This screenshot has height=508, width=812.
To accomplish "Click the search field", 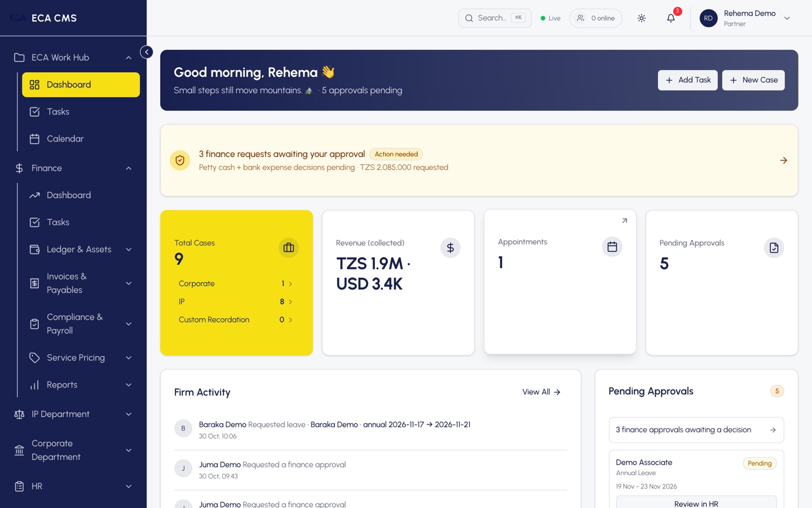I will click(495, 18).
